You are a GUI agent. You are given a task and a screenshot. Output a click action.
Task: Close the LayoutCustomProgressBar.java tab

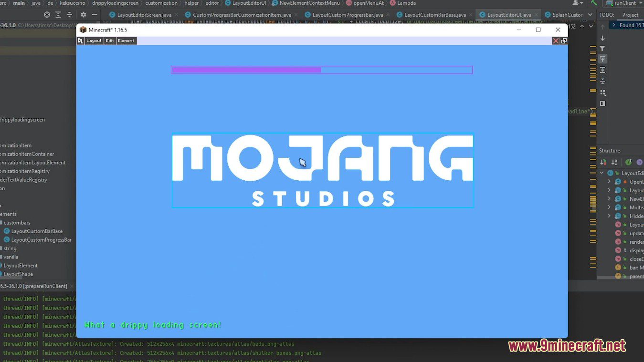[x=388, y=15]
